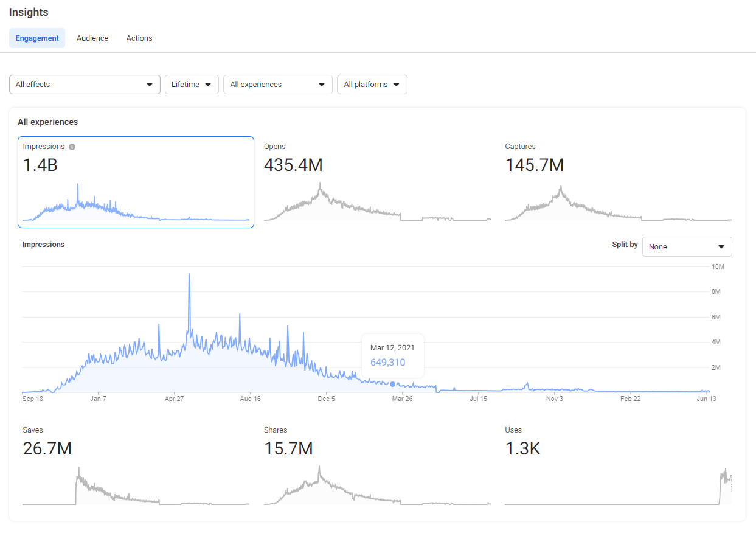Expand the All experiences filter dropdown

[x=277, y=85]
